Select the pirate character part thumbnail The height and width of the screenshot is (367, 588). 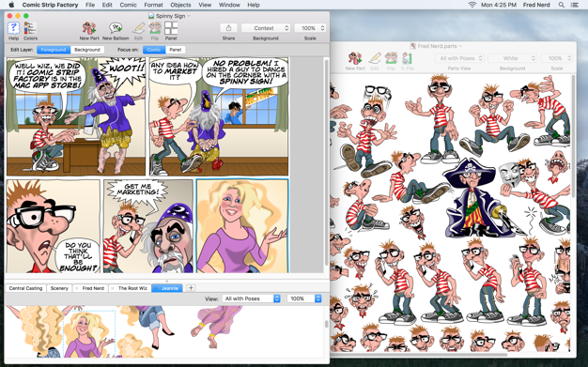(475, 199)
